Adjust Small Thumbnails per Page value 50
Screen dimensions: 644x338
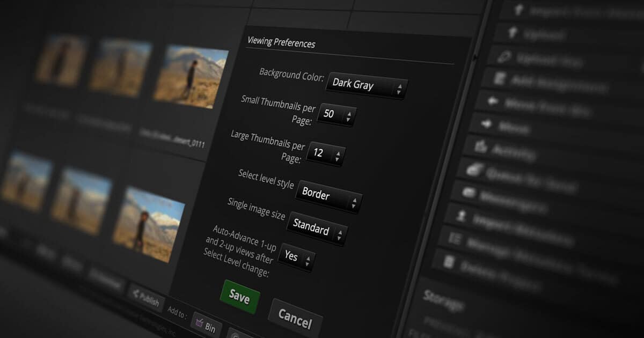(x=336, y=114)
